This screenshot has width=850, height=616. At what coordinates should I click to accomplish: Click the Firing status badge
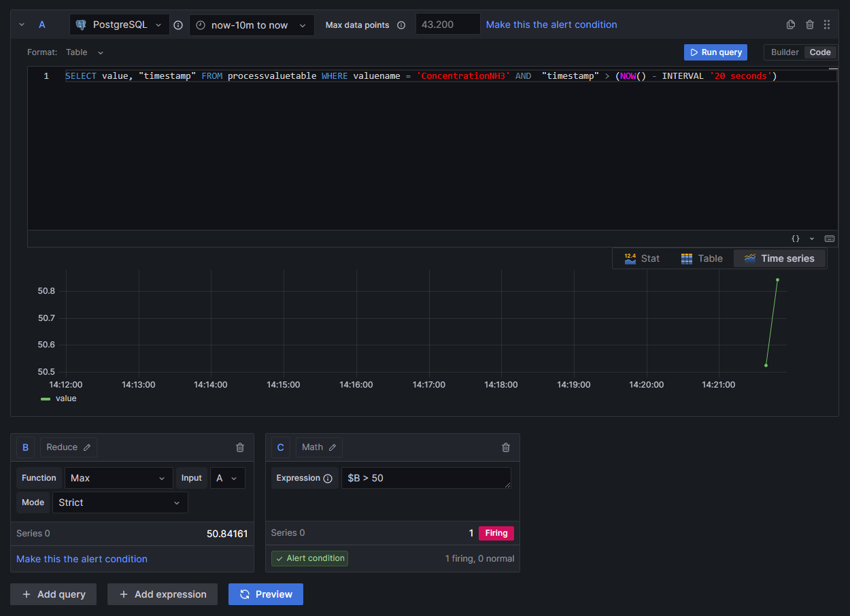tap(496, 533)
